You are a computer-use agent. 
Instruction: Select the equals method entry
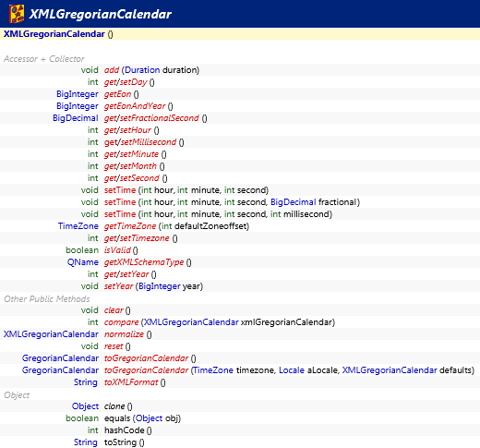point(117,418)
